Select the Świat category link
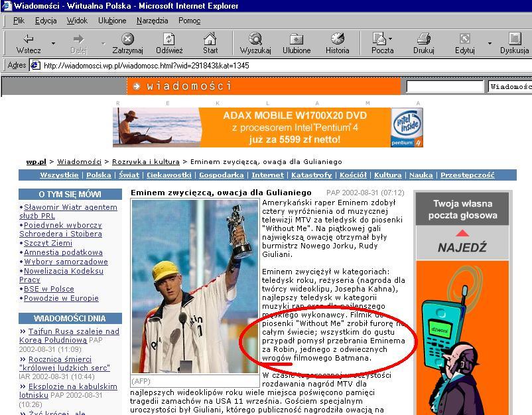This screenshot has height=415, width=532. coord(129,175)
